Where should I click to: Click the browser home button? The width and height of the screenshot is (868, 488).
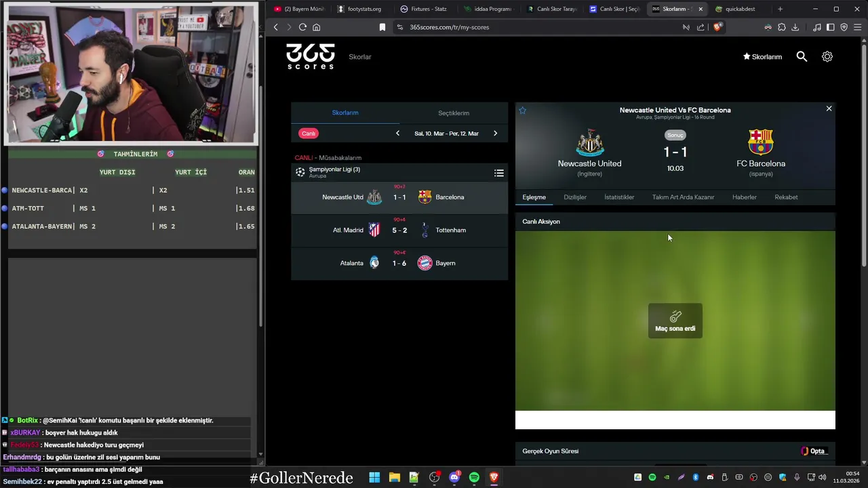coord(316,27)
